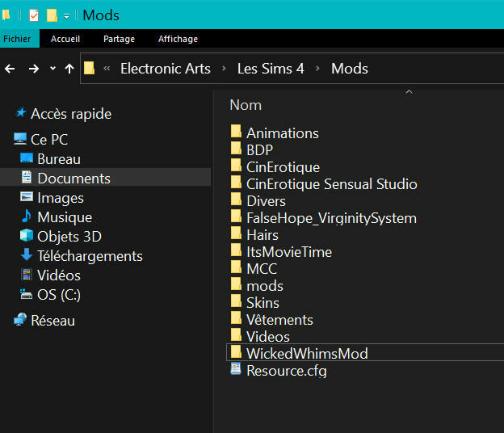Click the title bar folder icon
This screenshot has height=433, width=504.
[x=6, y=15]
